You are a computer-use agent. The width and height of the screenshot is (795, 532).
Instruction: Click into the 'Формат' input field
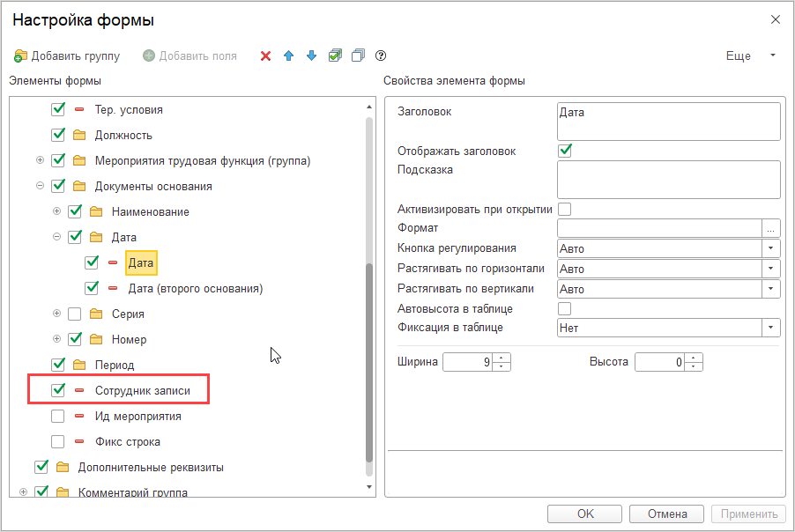(659, 228)
